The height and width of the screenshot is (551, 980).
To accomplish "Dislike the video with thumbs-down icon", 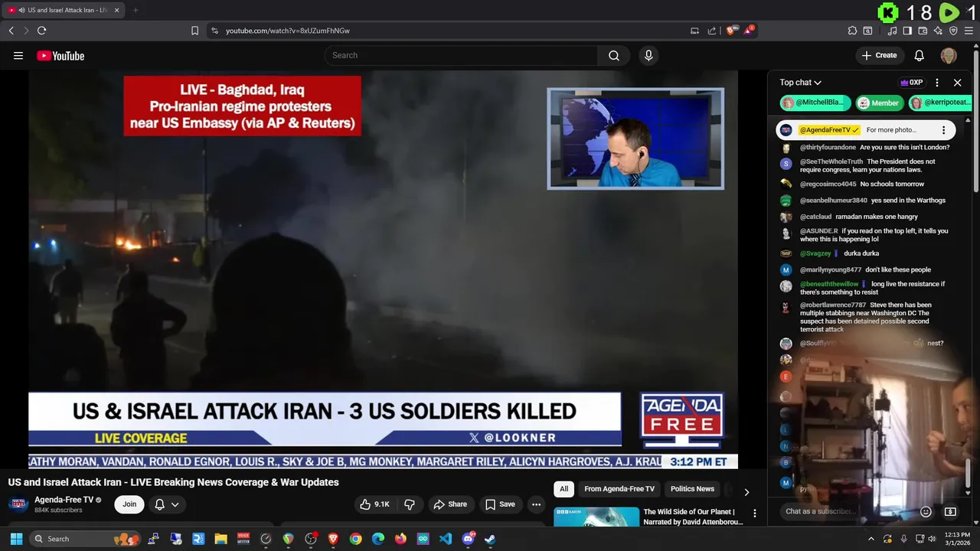I will pyautogui.click(x=410, y=504).
